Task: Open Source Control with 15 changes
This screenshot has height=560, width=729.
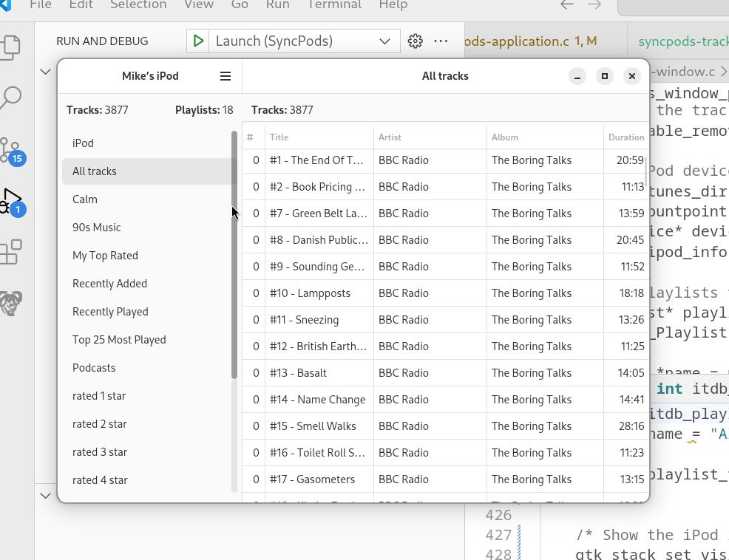Action: (12, 151)
